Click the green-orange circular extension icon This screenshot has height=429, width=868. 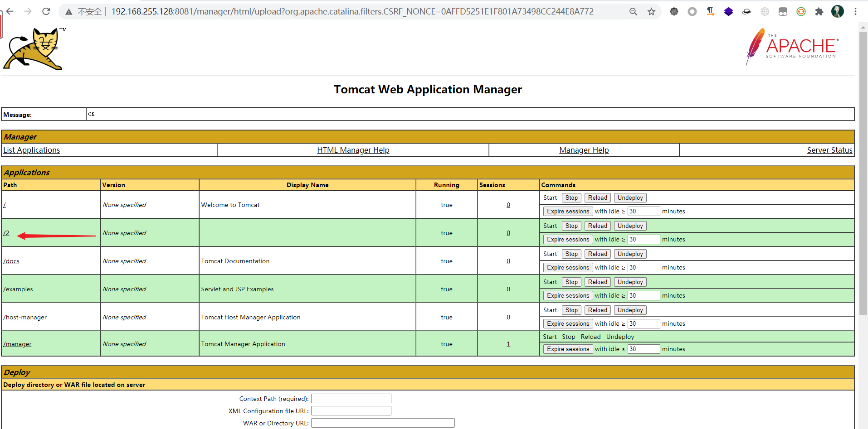[x=801, y=12]
